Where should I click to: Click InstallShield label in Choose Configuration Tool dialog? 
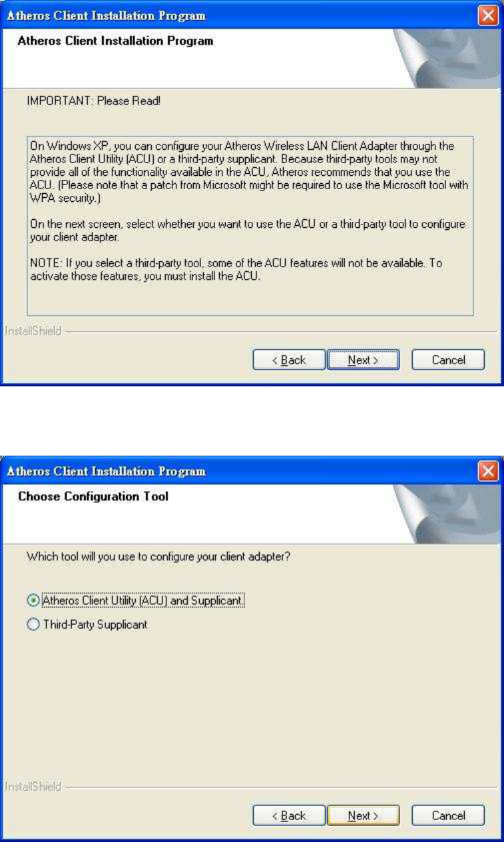(33, 787)
